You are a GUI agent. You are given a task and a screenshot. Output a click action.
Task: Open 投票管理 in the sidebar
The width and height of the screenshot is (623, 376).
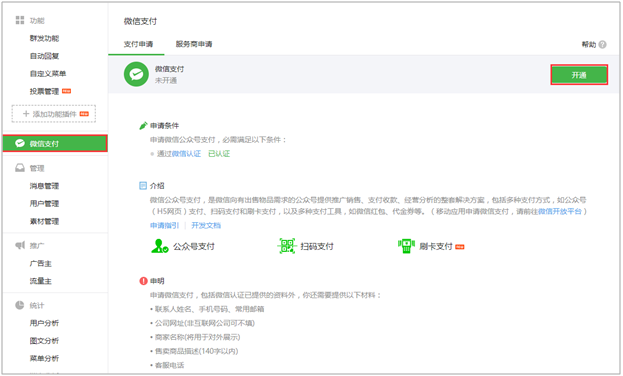[x=44, y=91]
